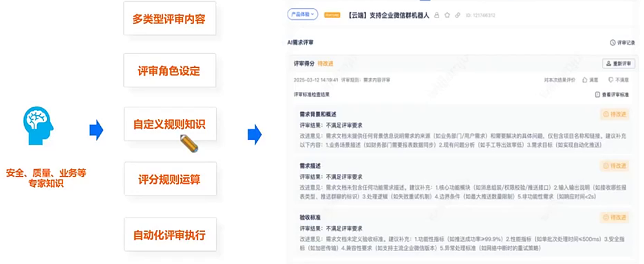Screen dimensions: 644x264
Task: Click the 重新评审 button
Action: [x=619, y=64]
